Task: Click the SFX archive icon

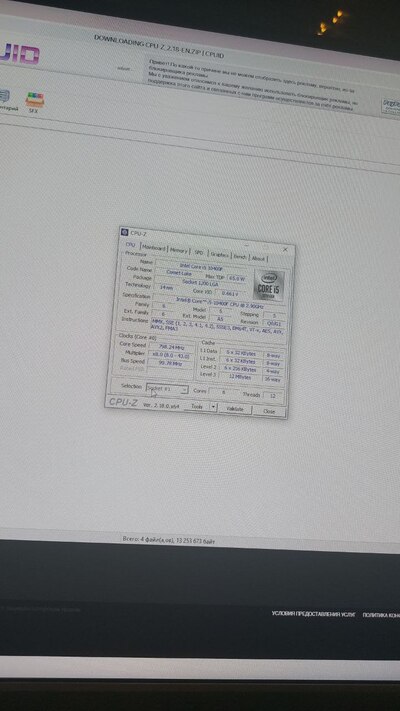Action: pos(35,99)
